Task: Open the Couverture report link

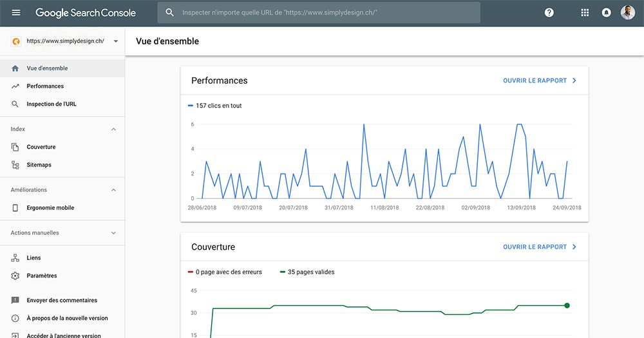Action: coord(535,247)
